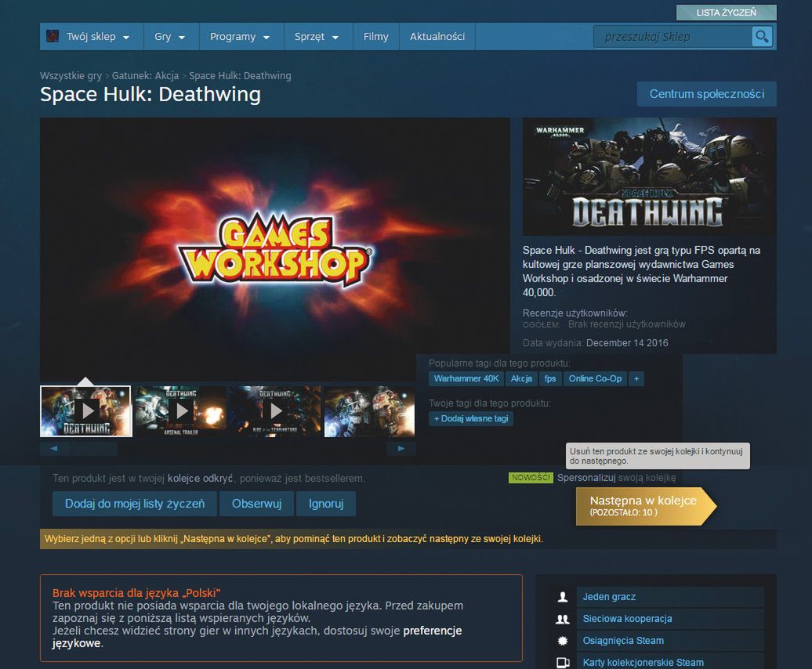Click the Steam achievements star icon
This screenshot has width=812, height=669.
[x=563, y=641]
